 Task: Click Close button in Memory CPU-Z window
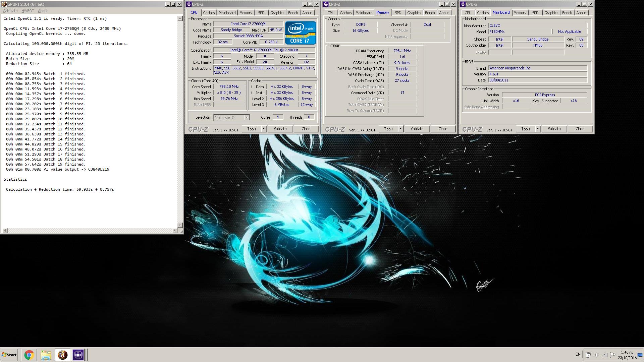[x=443, y=129]
